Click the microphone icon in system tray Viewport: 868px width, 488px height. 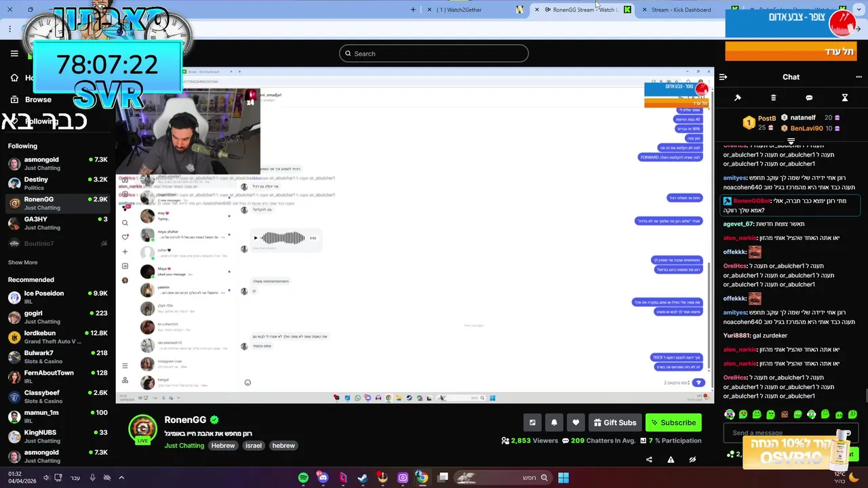click(x=92, y=478)
